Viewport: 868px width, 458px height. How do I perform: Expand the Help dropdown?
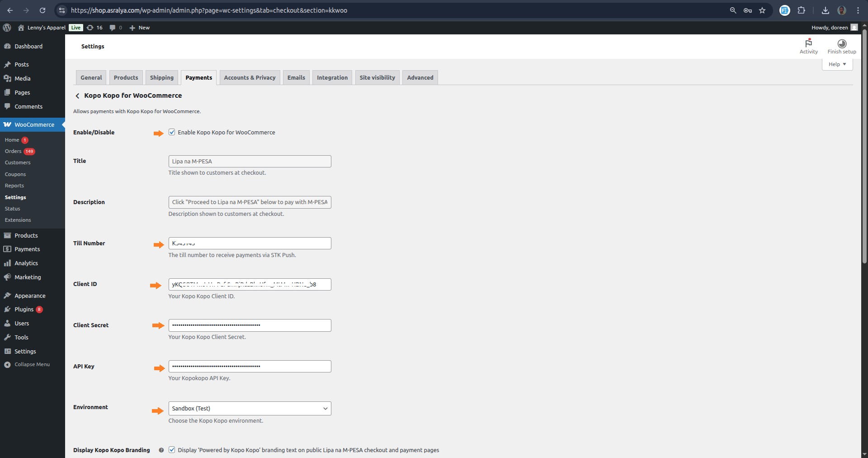(x=836, y=64)
